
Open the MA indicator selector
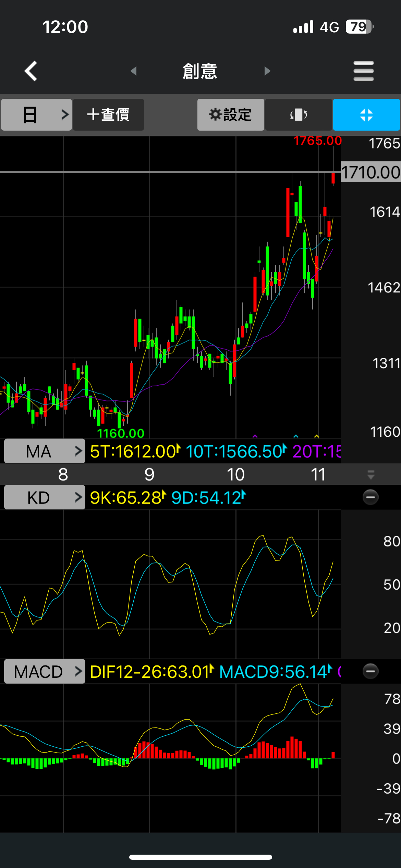[x=45, y=451]
